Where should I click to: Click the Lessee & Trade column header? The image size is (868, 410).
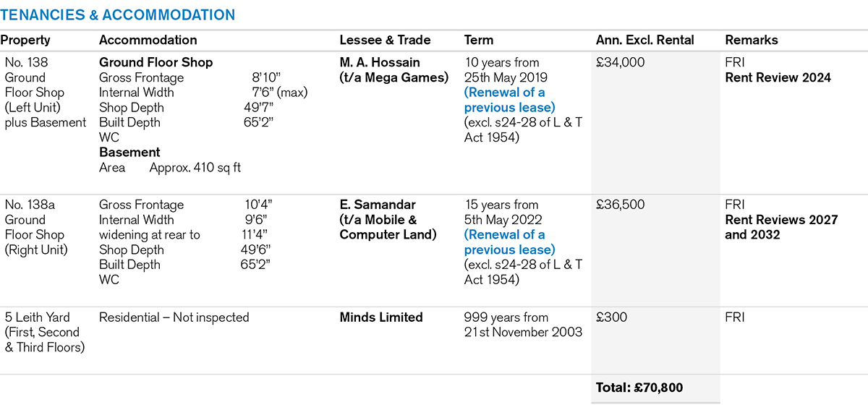[385, 40]
